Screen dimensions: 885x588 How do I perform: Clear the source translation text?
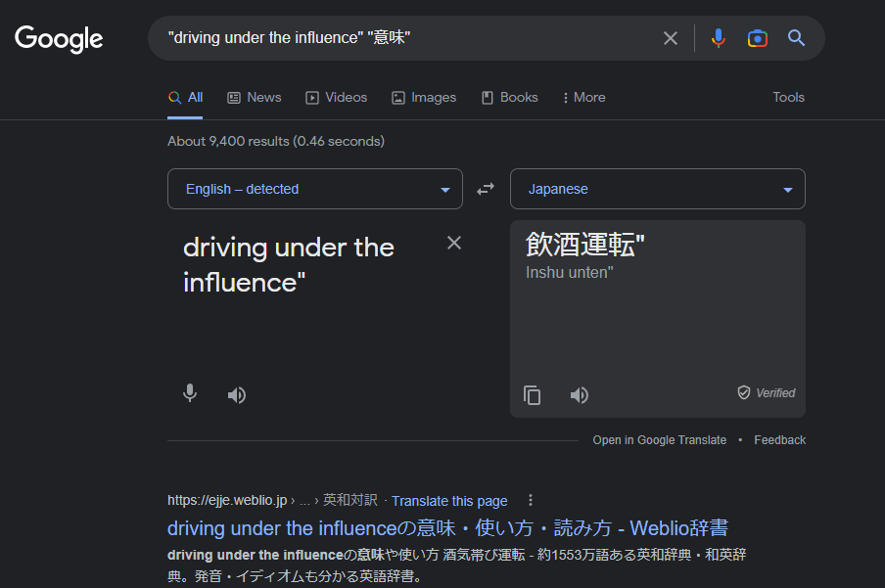(454, 244)
